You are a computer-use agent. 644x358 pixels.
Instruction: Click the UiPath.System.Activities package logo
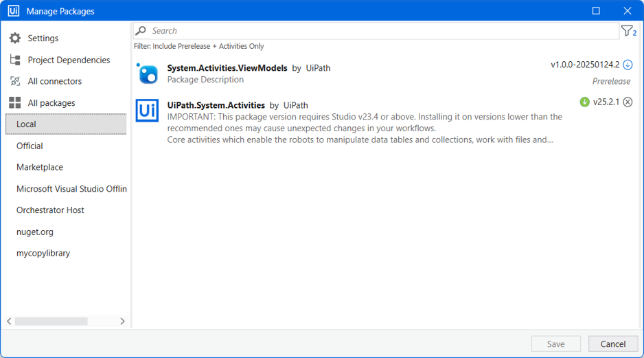coord(147,110)
